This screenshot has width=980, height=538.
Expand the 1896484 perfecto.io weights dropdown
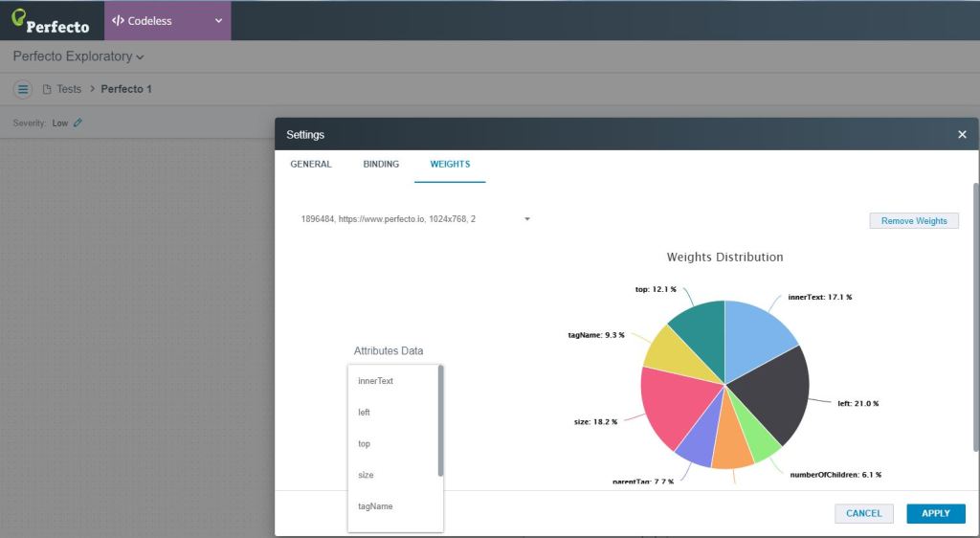(x=526, y=219)
